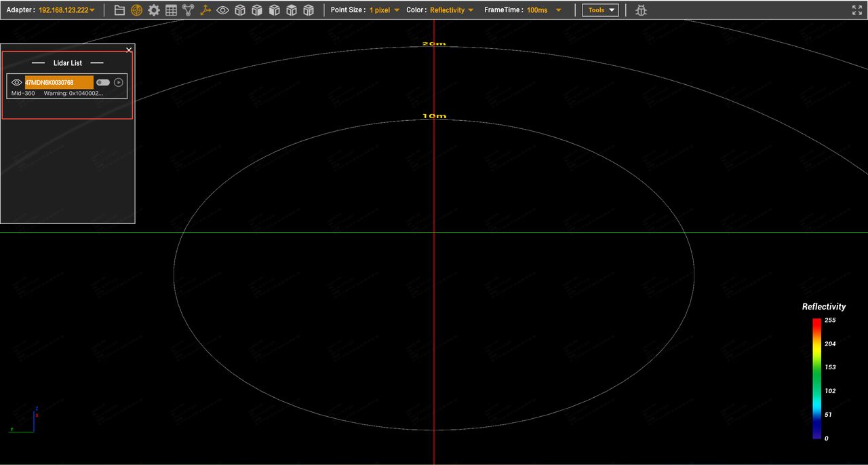Open file with the folder icon

[x=119, y=10]
